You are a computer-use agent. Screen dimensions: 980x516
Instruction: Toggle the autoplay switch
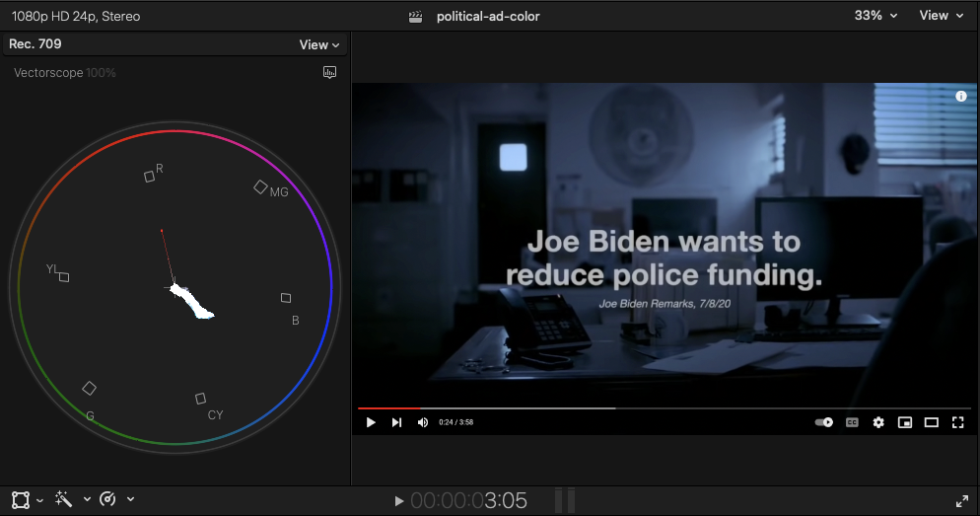[824, 422]
